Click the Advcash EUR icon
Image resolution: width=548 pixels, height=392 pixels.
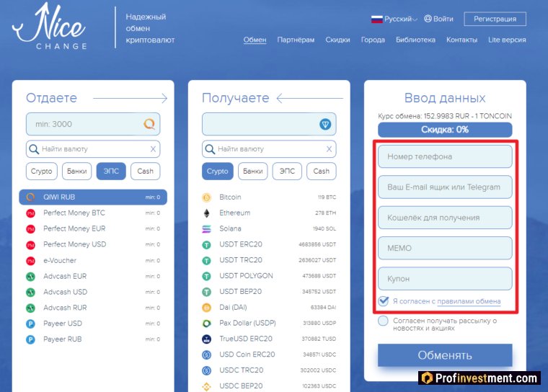31,277
